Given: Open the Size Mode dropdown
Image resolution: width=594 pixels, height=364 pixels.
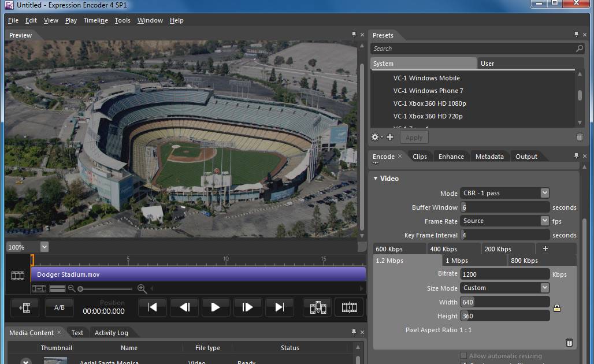Looking at the screenshot, I should pos(505,288).
